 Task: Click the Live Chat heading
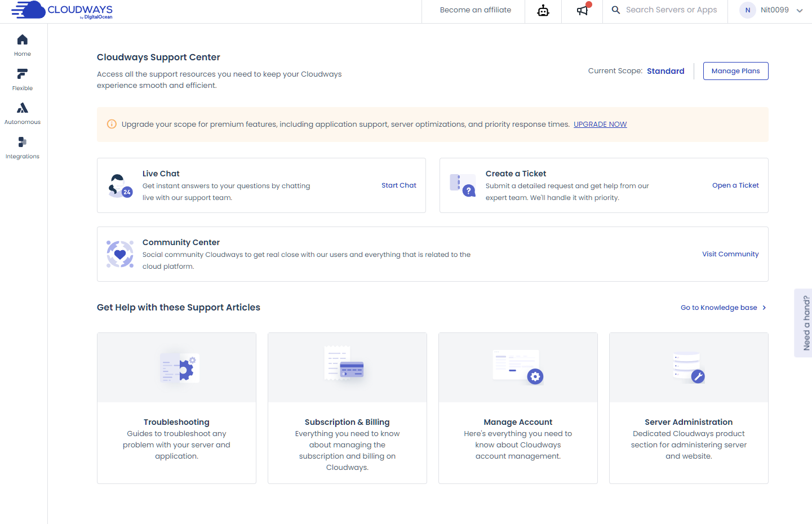161,174
